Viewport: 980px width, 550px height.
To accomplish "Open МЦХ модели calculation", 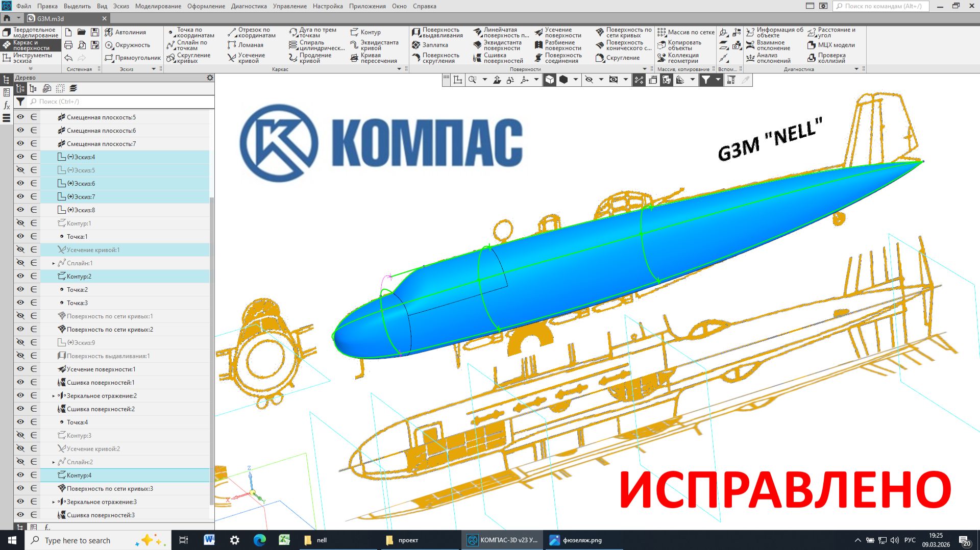I will click(831, 45).
